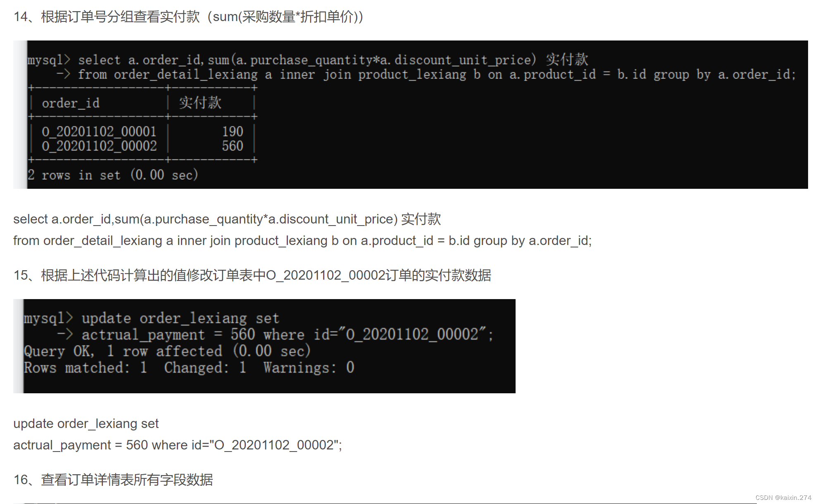
Task: Click the 'select a.order_id,sum' code text line
Action: click(227, 219)
